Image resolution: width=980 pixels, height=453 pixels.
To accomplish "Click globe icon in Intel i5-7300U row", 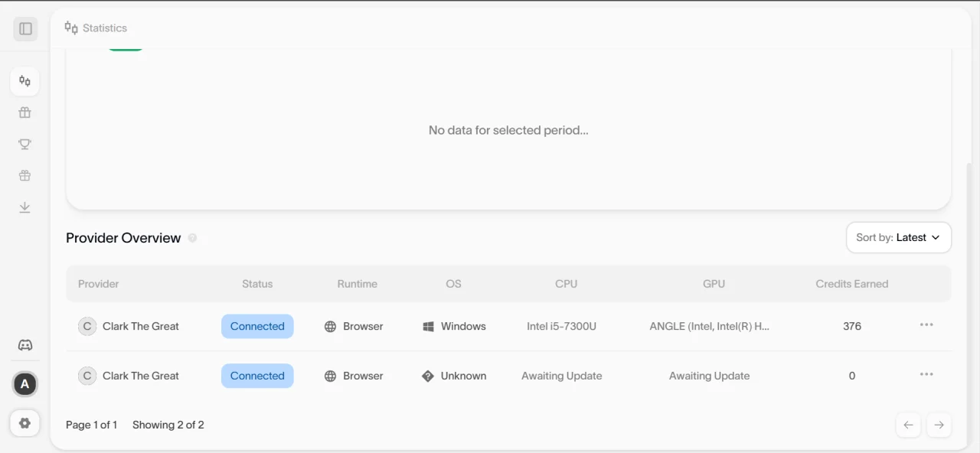I will coord(331,327).
